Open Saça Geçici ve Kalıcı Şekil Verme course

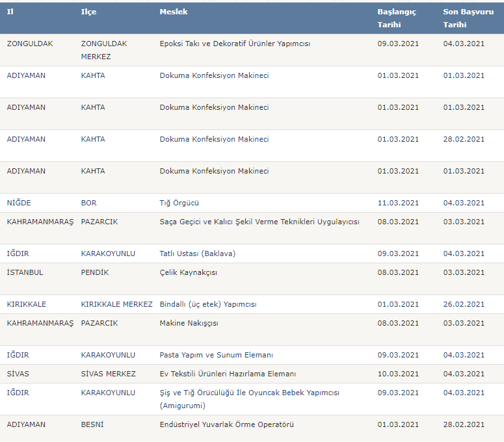coord(259,222)
